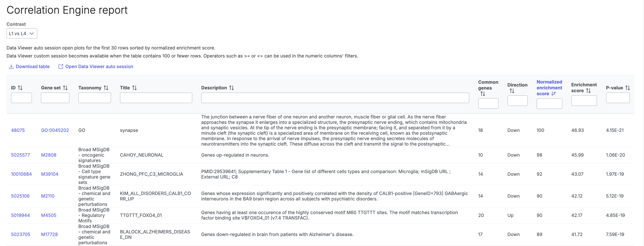This screenshot has height=246, width=644.
Task: Click the Direction filter input box
Action: pos(517,101)
